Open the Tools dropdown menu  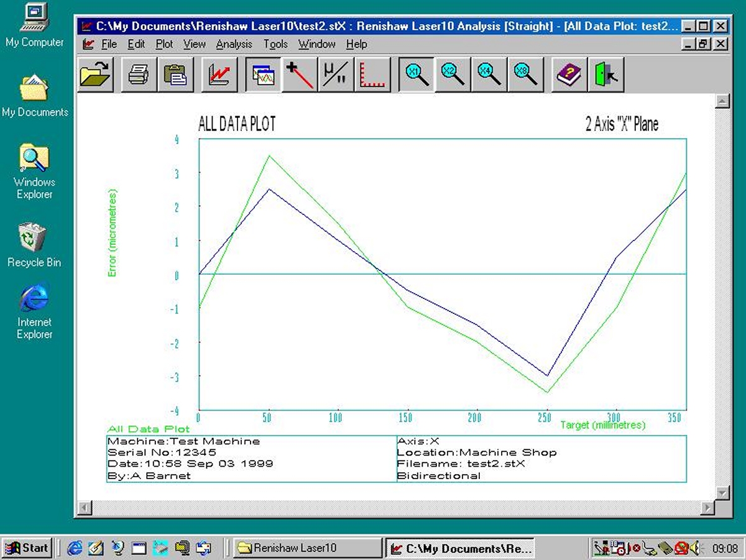(275, 44)
